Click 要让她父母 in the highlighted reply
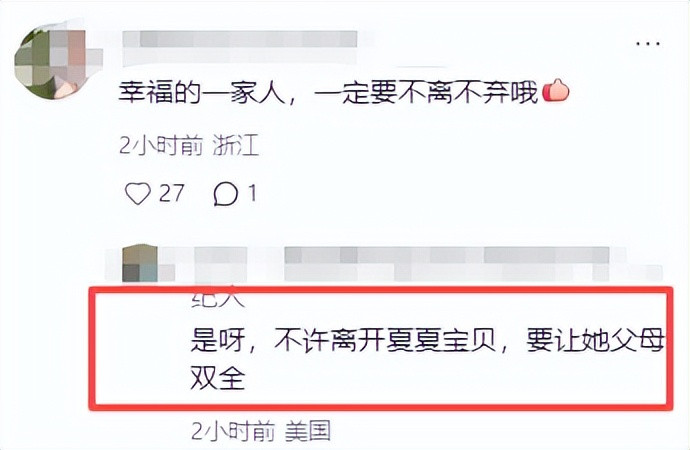Viewport: 690px width, 450px height. tap(595, 341)
